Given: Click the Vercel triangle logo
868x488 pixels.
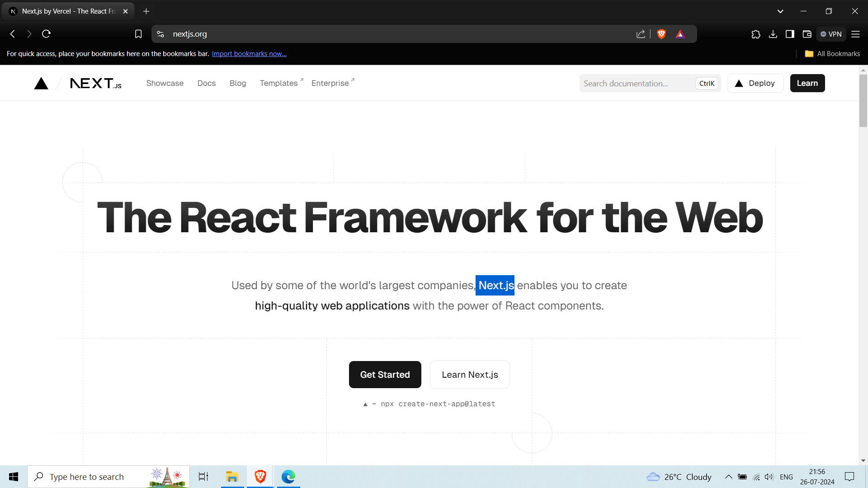Looking at the screenshot, I should pyautogui.click(x=41, y=83).
